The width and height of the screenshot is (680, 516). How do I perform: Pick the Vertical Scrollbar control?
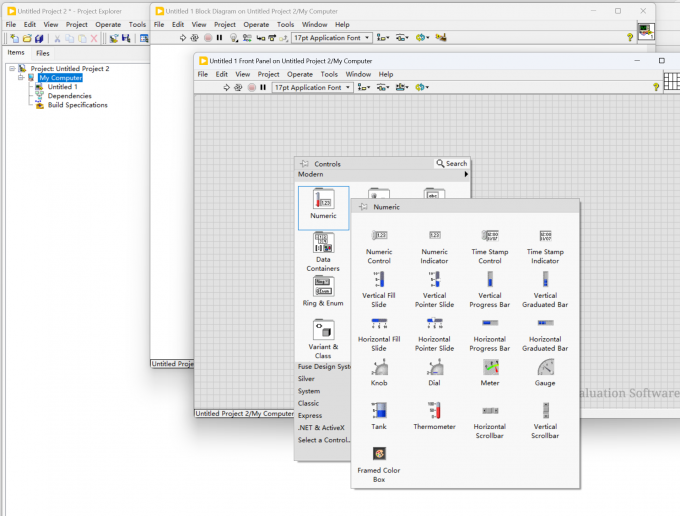[545, 421]
